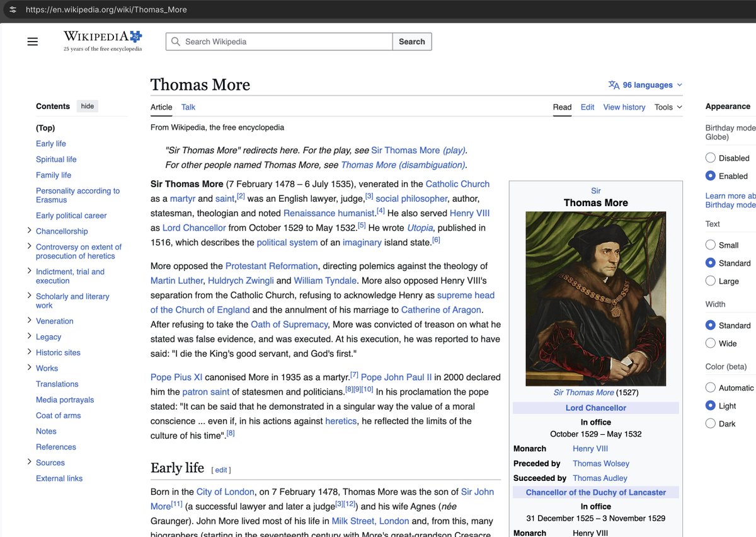The width and height of the screenshot is (756, 537).
Task: Open the 96 languages dropdown
Action: pyautogui.click(x=646, y=85)
